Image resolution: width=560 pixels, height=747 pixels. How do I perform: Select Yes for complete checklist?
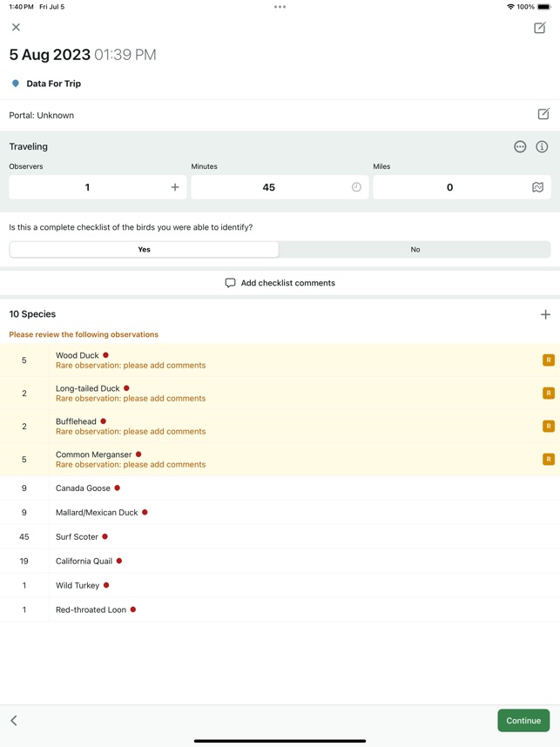coord(145,249)
